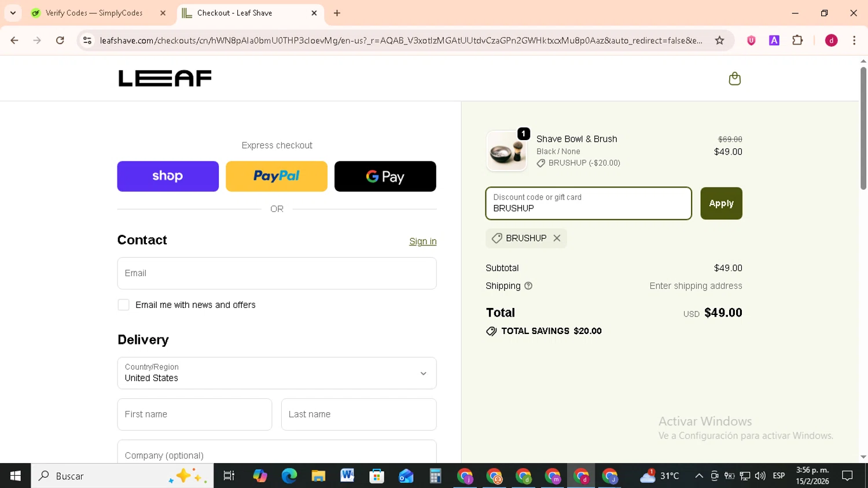Go forward in browser history
Image resolution: width=868 pixels, height=488 pixels.
pyautogui.click(x=37, y=41)
